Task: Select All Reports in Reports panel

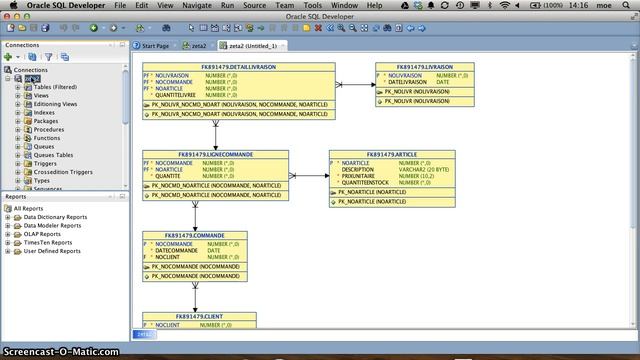Action: (x=28, y=209)
